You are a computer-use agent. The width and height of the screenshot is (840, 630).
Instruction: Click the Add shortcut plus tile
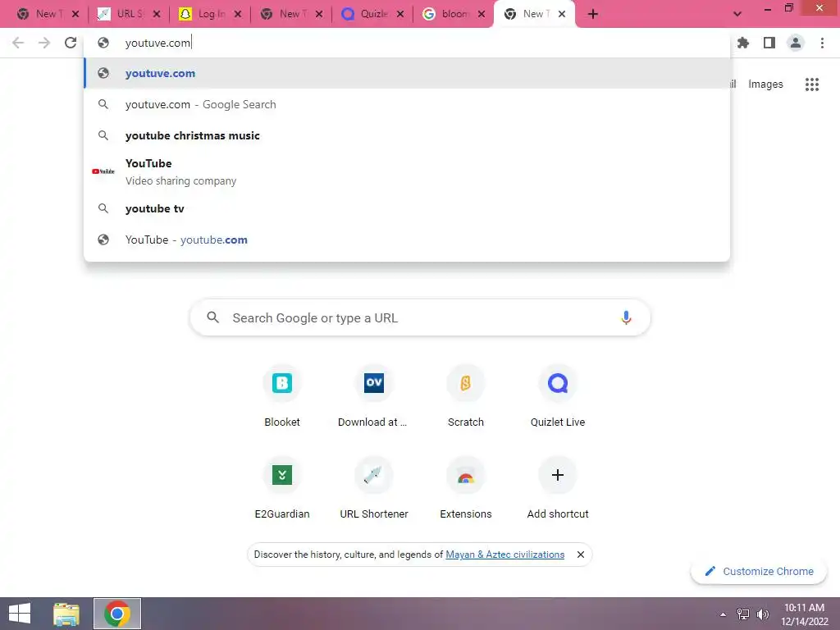pos(558,489)
